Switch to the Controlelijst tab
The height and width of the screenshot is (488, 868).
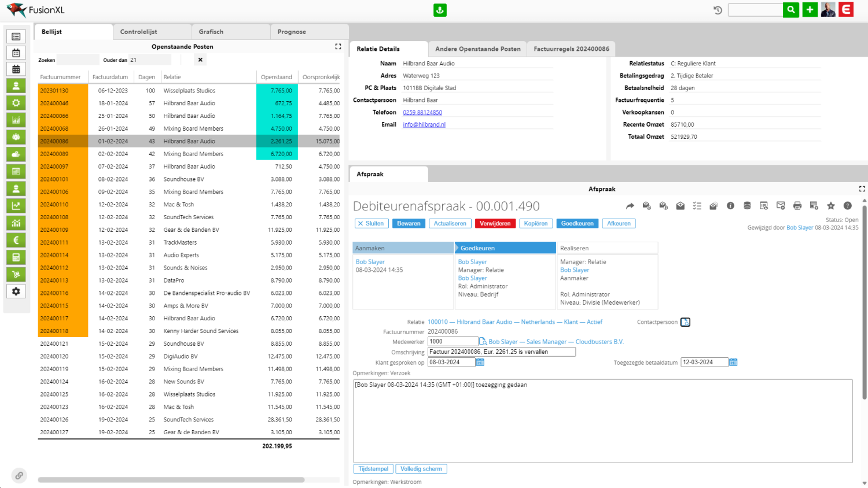tap(139, 32)
